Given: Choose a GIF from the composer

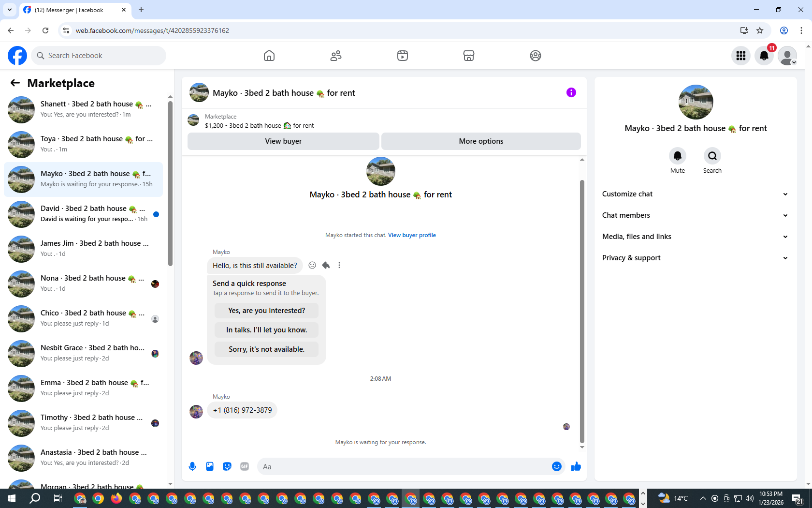Looking at the screenshot, I should (x=245, y=466).
